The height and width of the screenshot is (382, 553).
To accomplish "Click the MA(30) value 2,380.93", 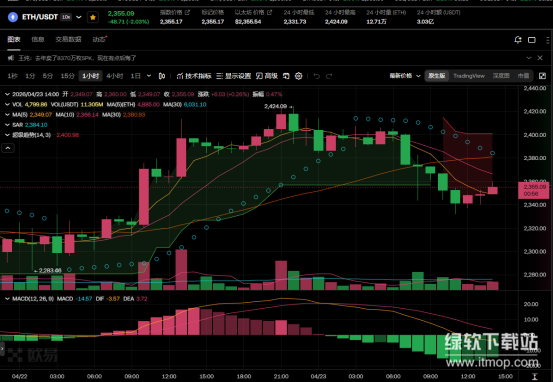I will [x=133, y=115].
